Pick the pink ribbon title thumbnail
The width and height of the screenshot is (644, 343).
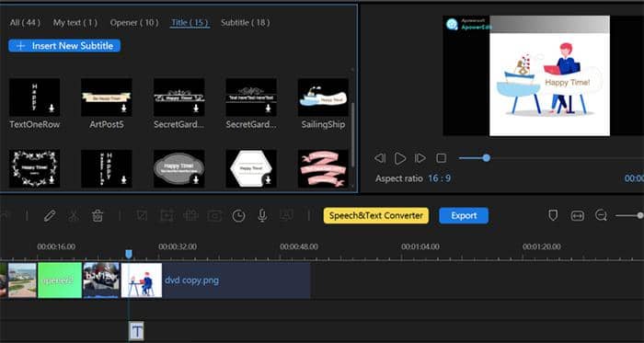click(x=323, y=168)
